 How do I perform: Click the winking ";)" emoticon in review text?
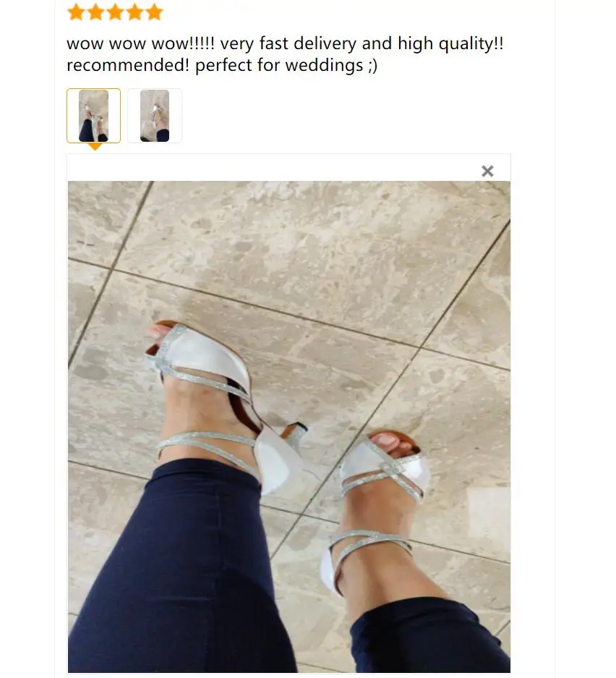(373, 66)
